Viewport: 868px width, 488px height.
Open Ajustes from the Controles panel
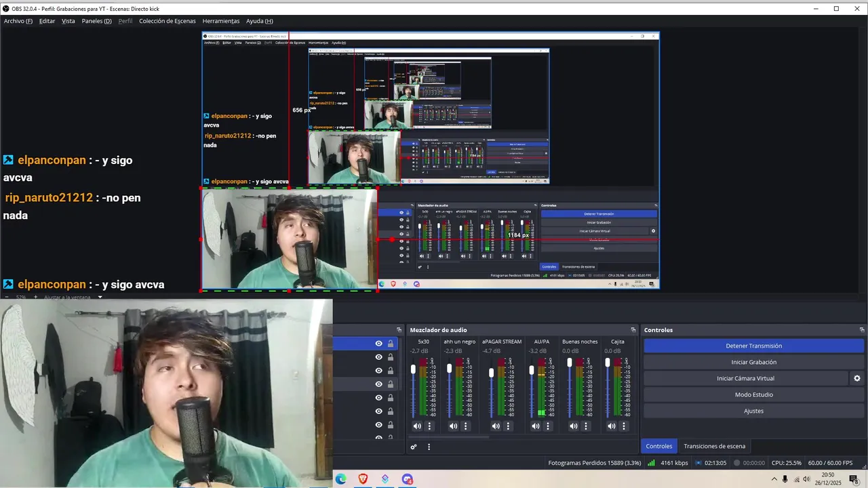pos(753,411)
